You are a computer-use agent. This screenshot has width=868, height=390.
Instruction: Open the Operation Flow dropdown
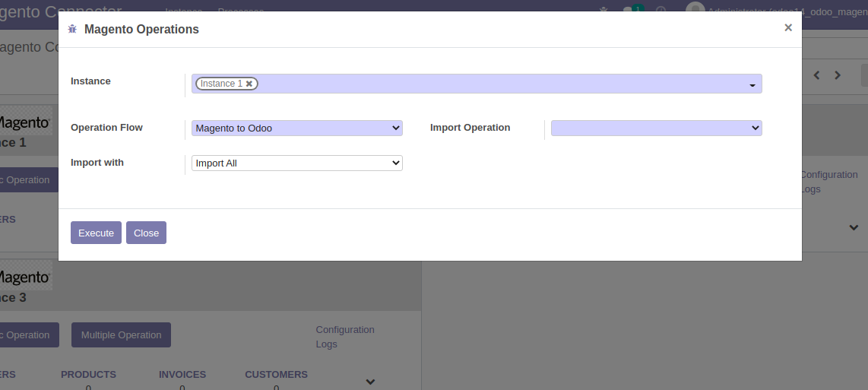coord(296,128)
